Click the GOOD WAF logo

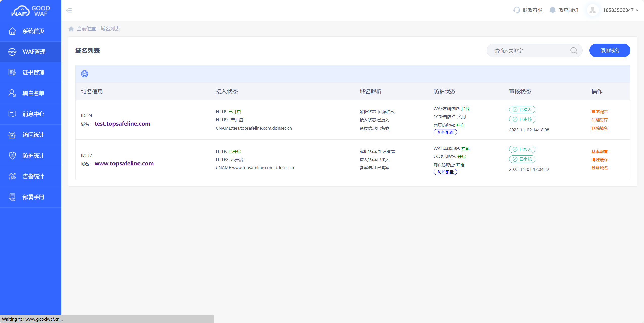point(31,11)
